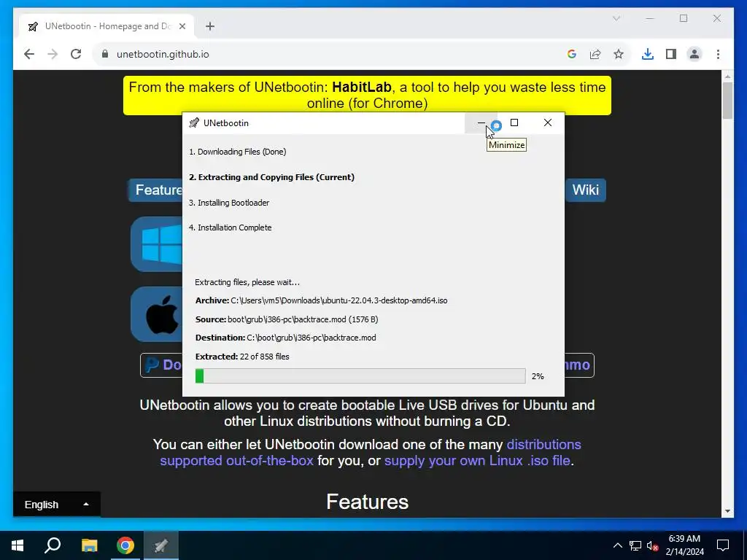Click the 2% progress label
Screen dimensions: 747x560
point(538,376)
